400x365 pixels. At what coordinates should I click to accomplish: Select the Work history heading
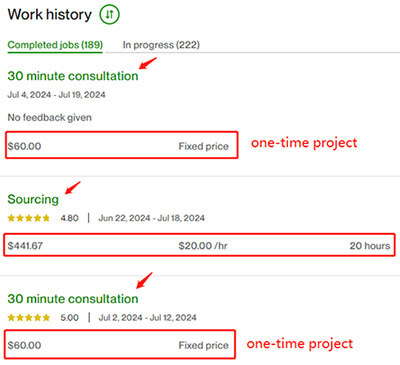(50, 15)
